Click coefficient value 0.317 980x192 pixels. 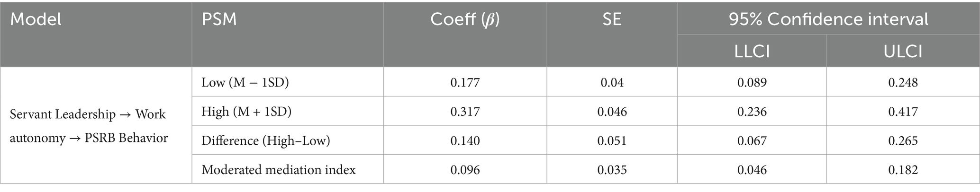[x=464, y=112]
